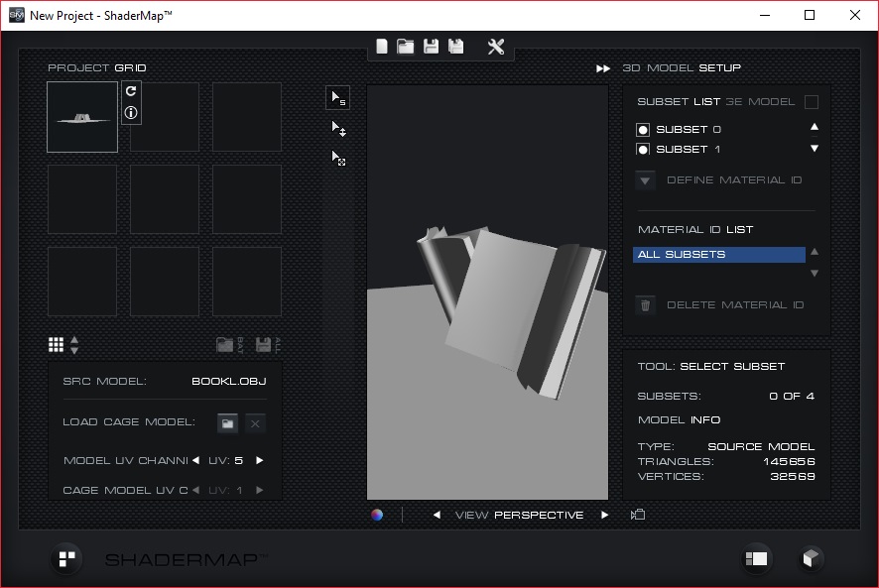
Task: Switch to next view mode arrow
Action: (x=604, y=515)
